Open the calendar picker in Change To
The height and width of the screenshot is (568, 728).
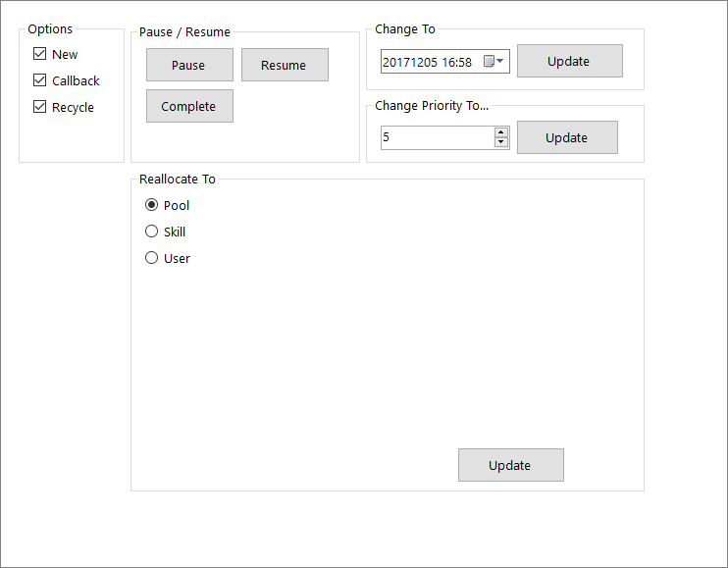click(x=489, y=61)
